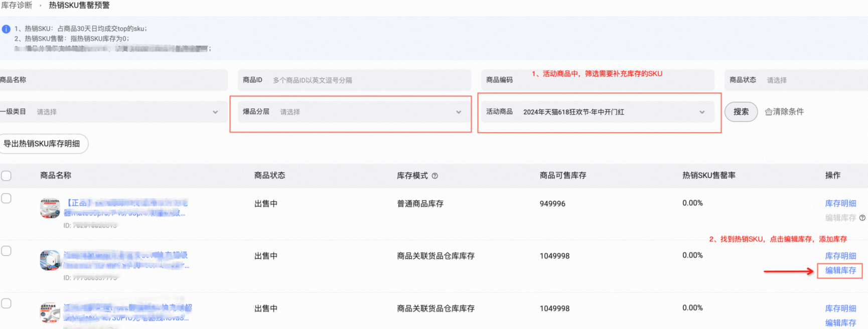Click the 操作 column header

click(x=833, y=176)
